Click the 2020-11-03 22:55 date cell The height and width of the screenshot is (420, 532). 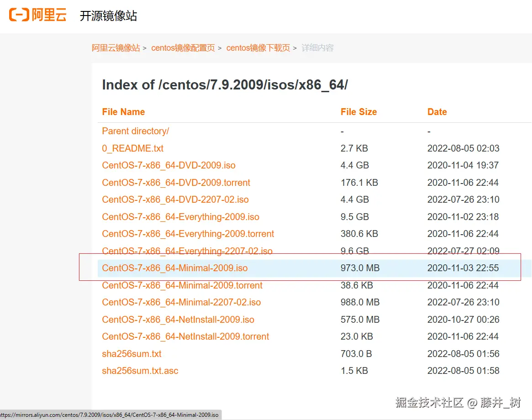click(463, 268)
